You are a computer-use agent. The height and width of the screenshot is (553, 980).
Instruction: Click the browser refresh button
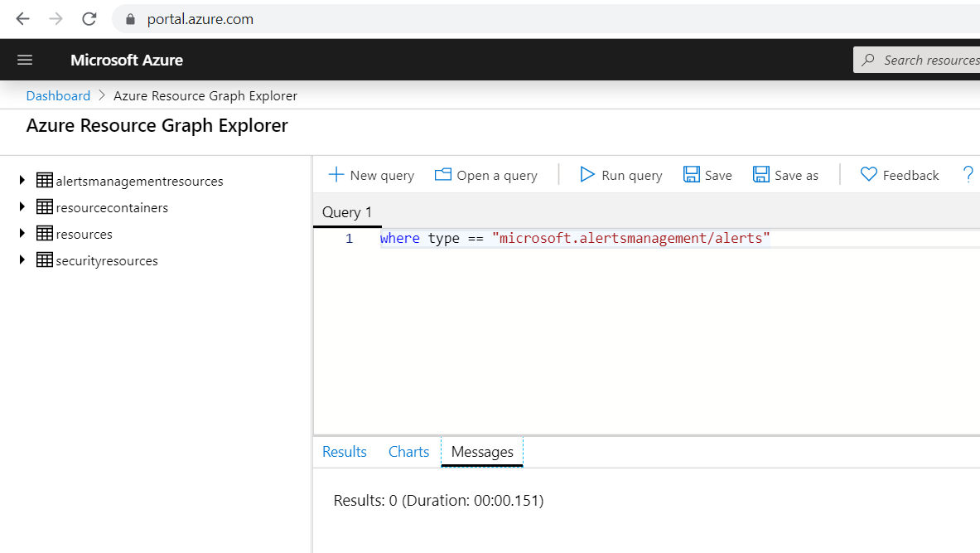point(89,18)
